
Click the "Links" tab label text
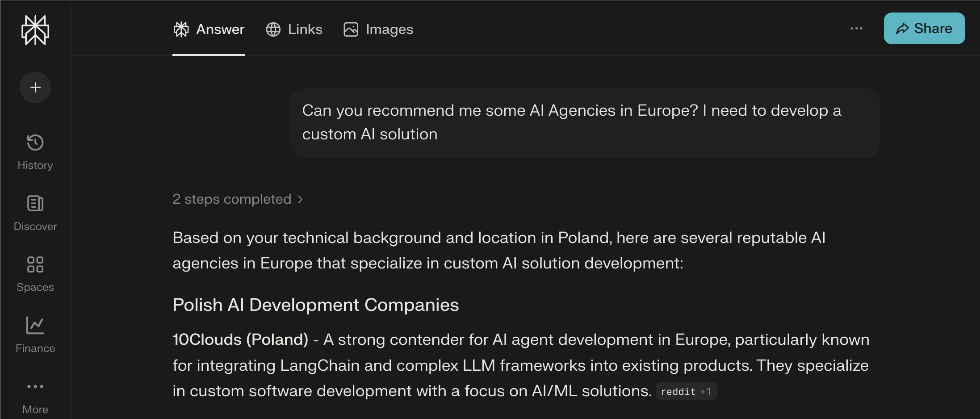(x=305, y=29)
